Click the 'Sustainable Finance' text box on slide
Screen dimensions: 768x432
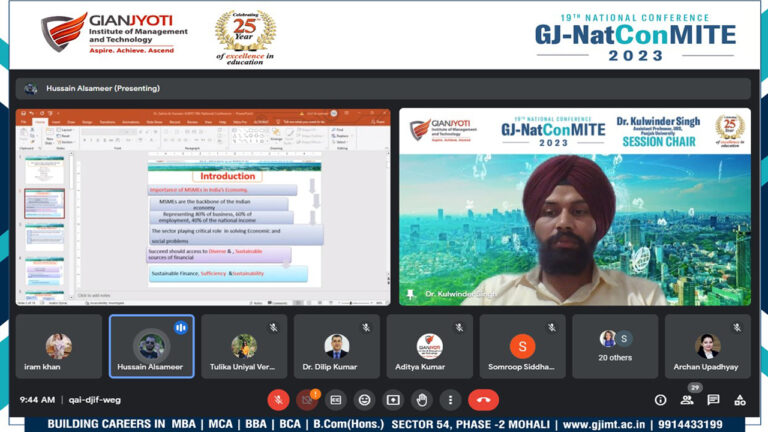tap(228, 274)
